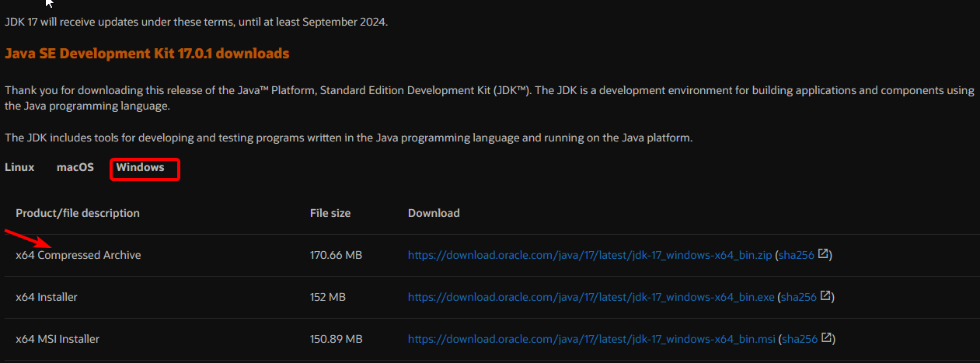Switch to the Linux tab
This screenshot has width=980, height=363.
coord(19,167)
